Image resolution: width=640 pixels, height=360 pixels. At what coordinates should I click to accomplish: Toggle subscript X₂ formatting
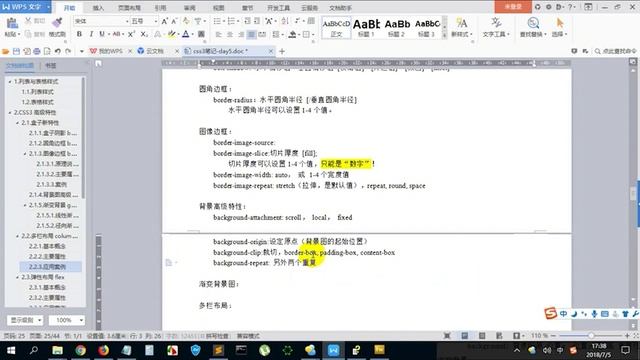click(144, 34)
